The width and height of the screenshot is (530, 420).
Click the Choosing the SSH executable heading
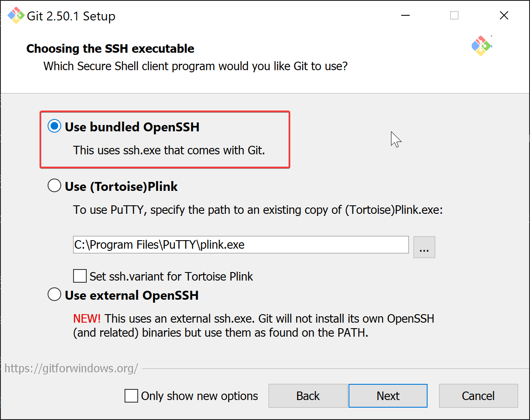coord(110,48)
